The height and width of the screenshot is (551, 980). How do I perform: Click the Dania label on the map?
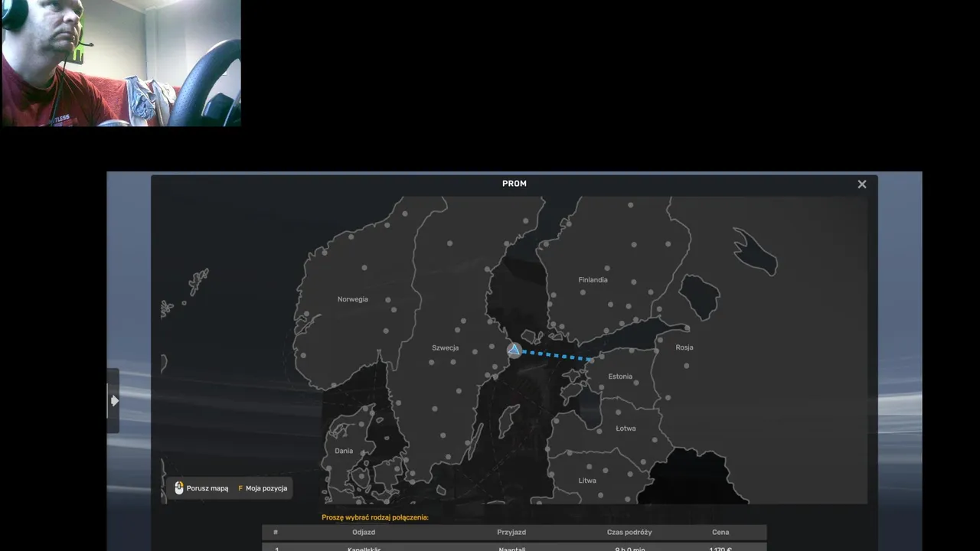coord(344,451)
